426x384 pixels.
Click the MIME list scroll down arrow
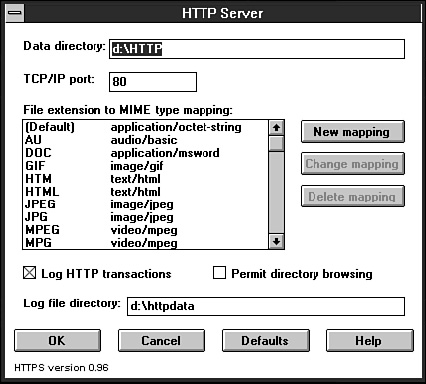point(276,241)
